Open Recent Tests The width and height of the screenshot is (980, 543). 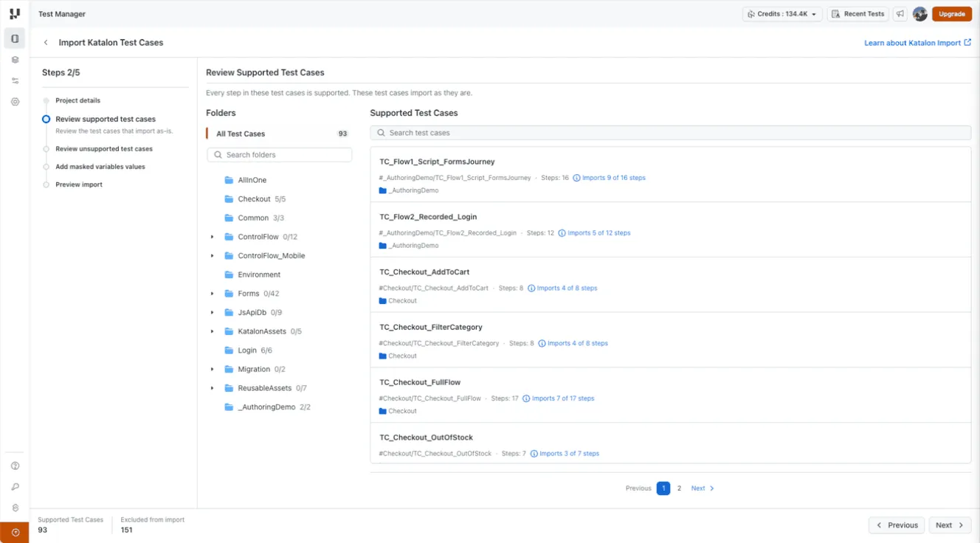857,14
